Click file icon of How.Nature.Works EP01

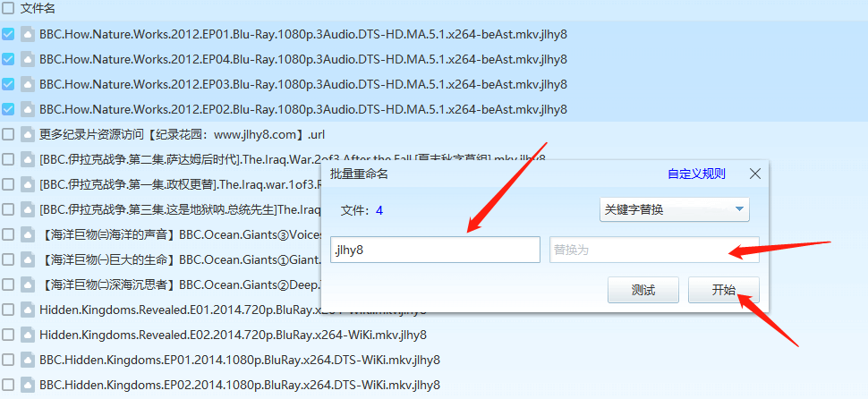coord(28,35)
